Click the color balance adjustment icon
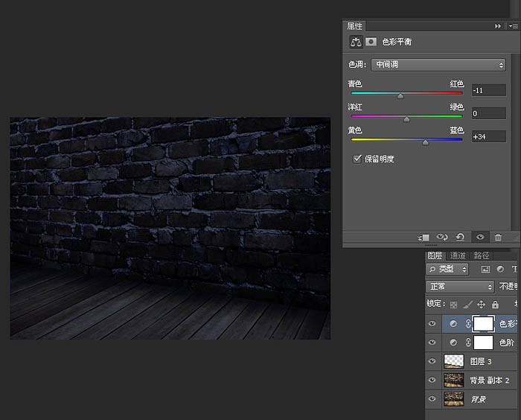The height and width of the screenshot is (420, 521). (x=356, y=42)
